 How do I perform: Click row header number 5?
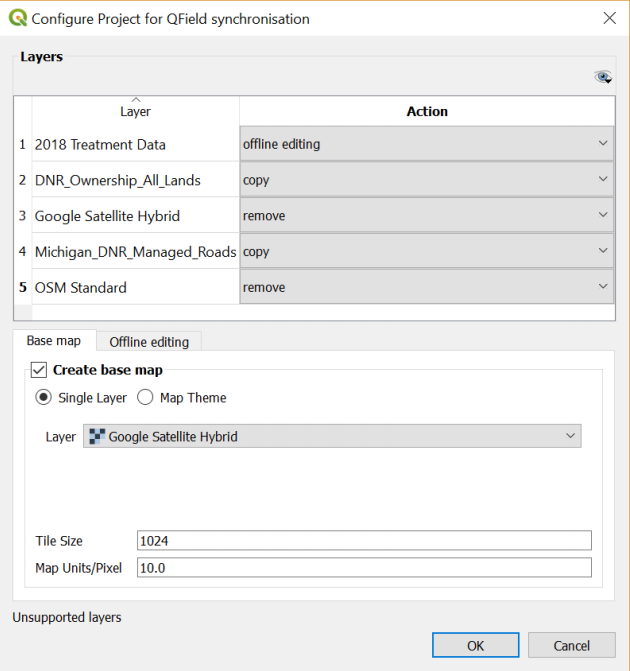click(23, 287)
